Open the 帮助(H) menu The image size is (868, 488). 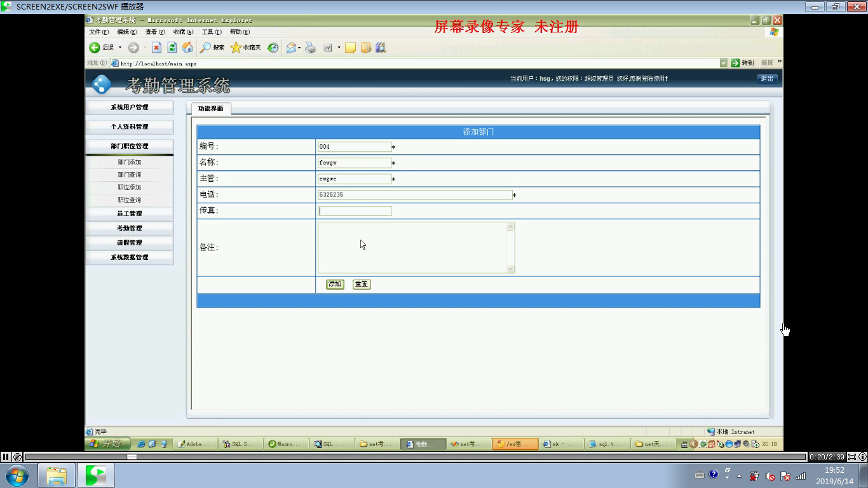click(x=240, y=32)
